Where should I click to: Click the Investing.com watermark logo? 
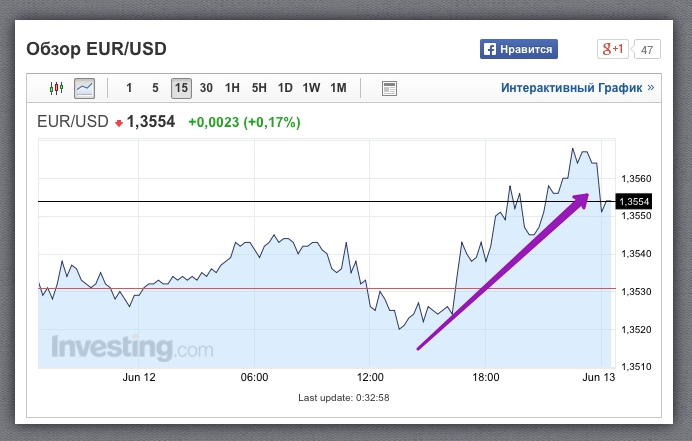pos(132,349)
